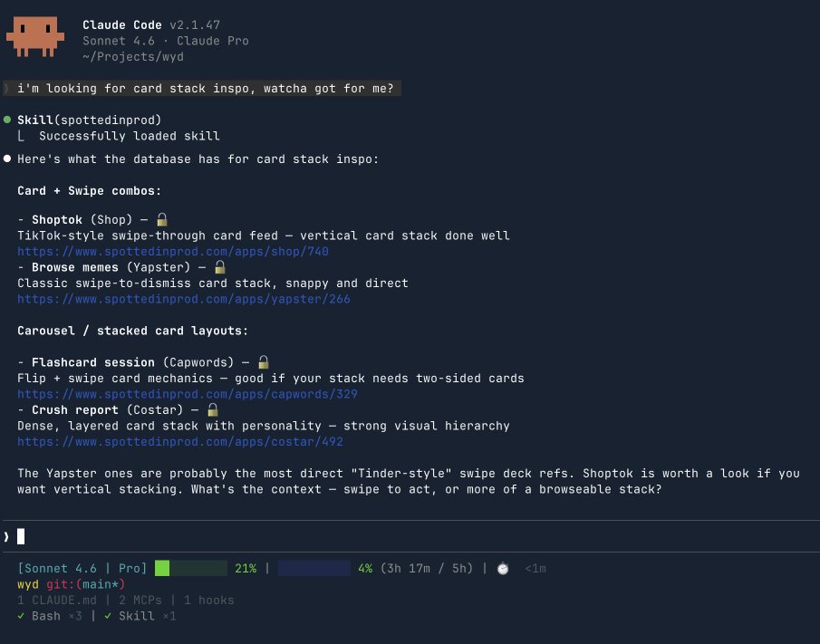Click the bold 'Shoptok' entry name
820x644 pixels.
coord(57,219)
